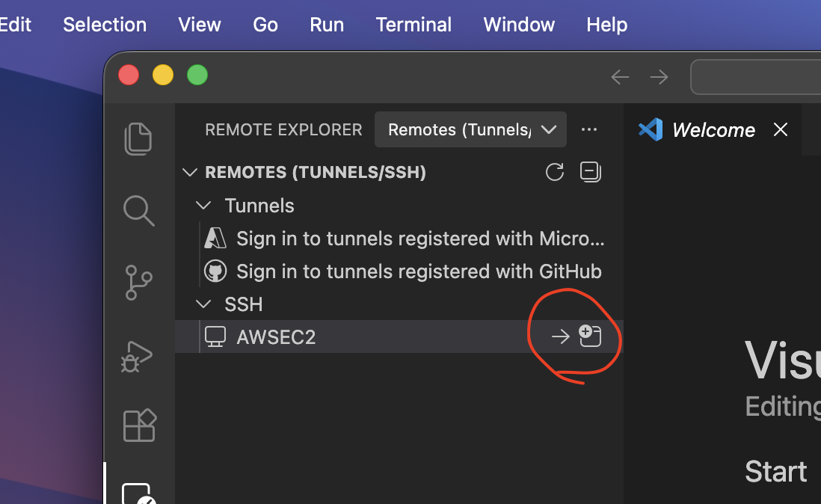The width and height of the screenshot is (821, 504).
Task: Open the Source Control panel
Action: tap(138, 283)
